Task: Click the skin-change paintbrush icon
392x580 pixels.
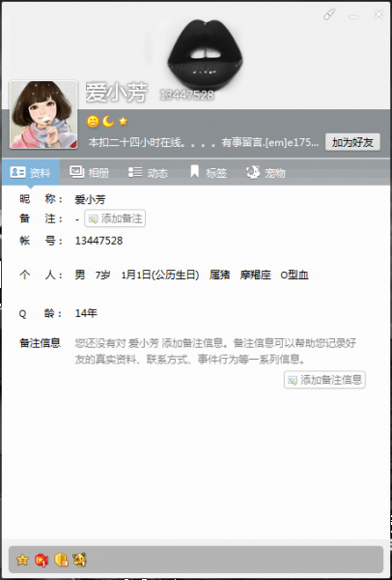Action: click(x=329, y=14)
